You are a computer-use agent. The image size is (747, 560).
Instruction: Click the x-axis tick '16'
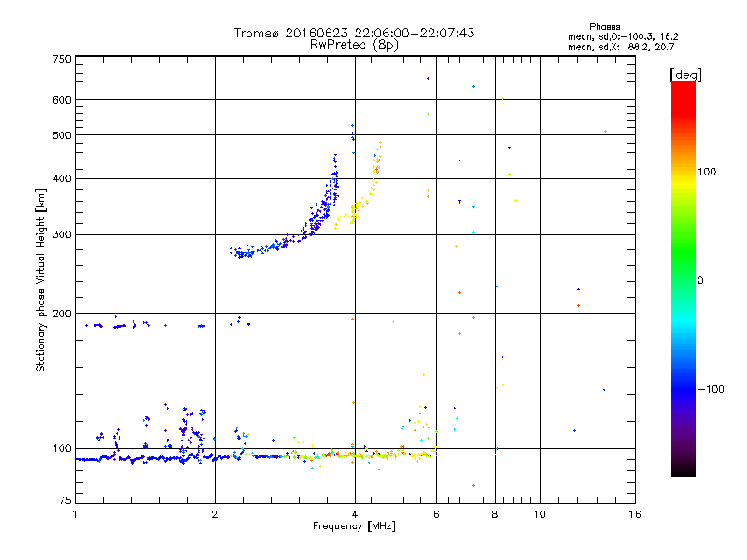[635, 514]
